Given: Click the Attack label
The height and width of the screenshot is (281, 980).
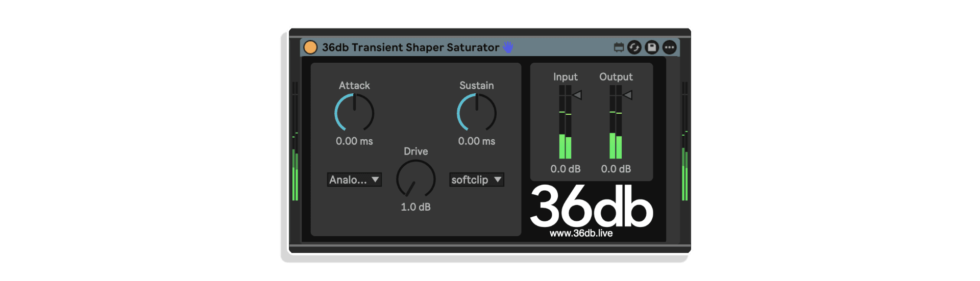Looking at the screenshot, I should point(354,86).
